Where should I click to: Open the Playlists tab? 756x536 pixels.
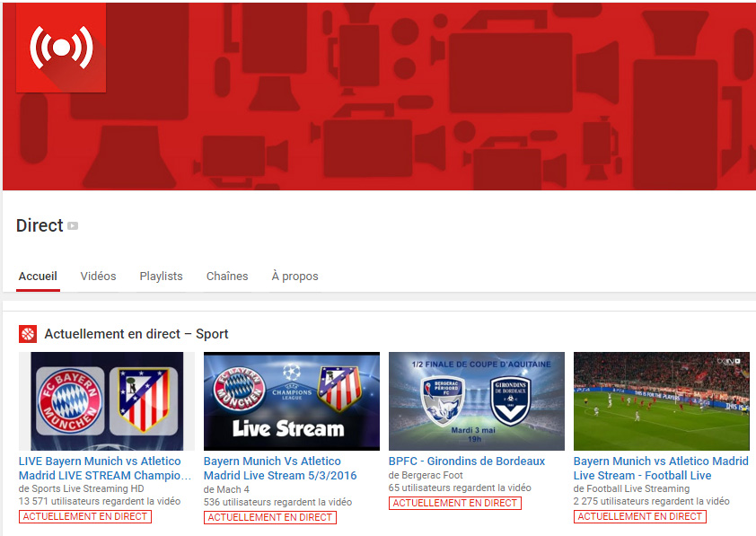pyautogui.click(x=161, y=277)
